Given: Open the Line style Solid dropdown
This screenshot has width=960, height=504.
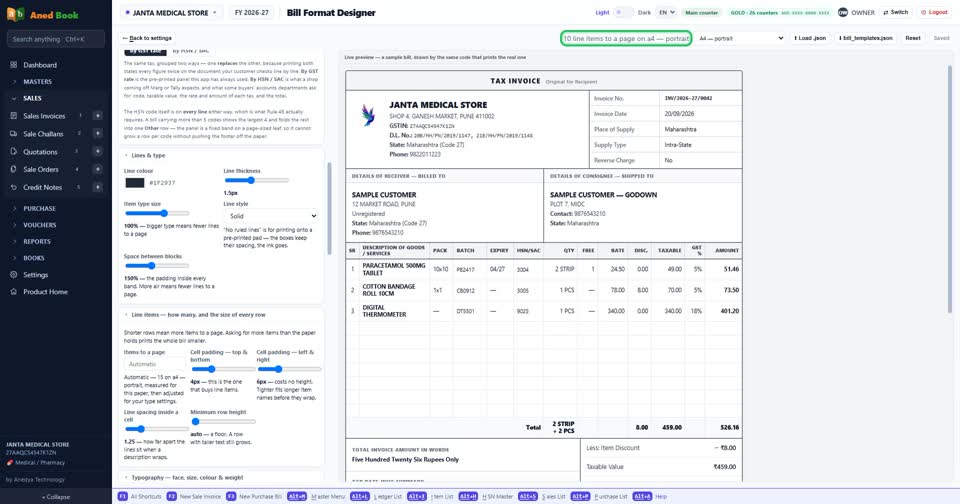Looking at the screenshot, I should [271, 216].
